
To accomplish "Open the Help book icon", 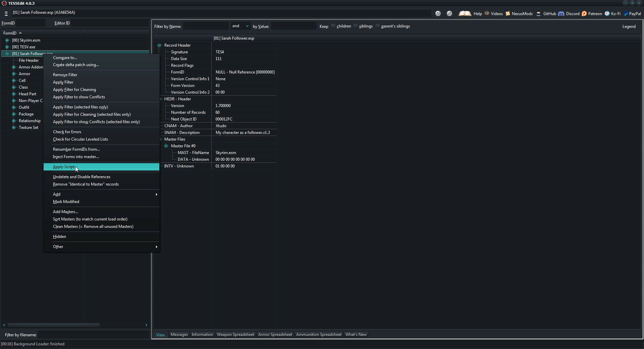I will (465, 13).
